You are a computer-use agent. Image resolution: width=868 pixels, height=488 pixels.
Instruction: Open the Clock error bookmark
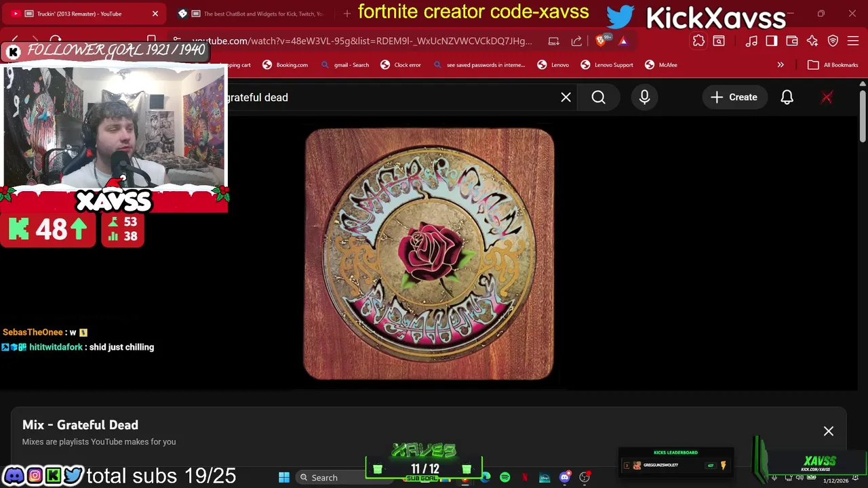pos(401,65)
